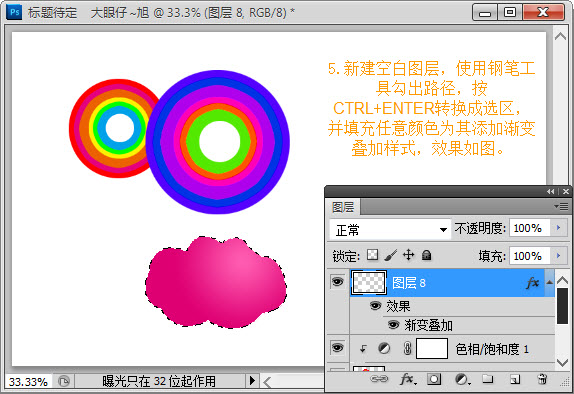Click the status bar preview icon

click(64, 382)
